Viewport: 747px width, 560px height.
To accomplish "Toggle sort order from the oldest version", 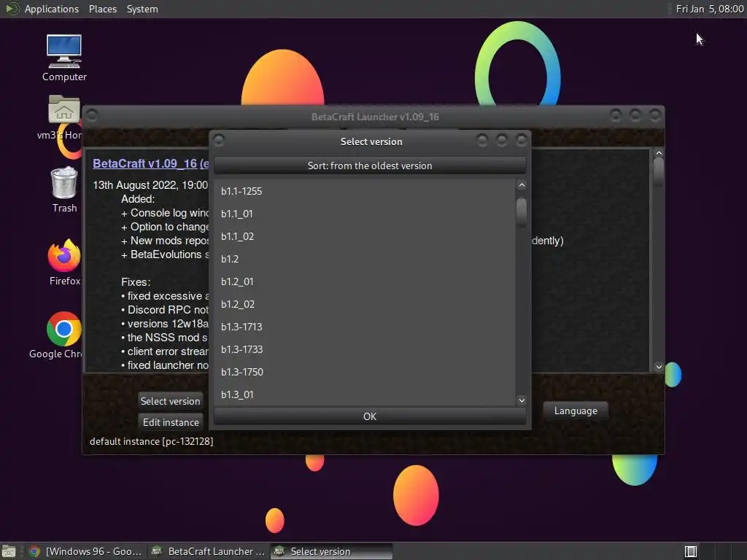I will 370,166.
